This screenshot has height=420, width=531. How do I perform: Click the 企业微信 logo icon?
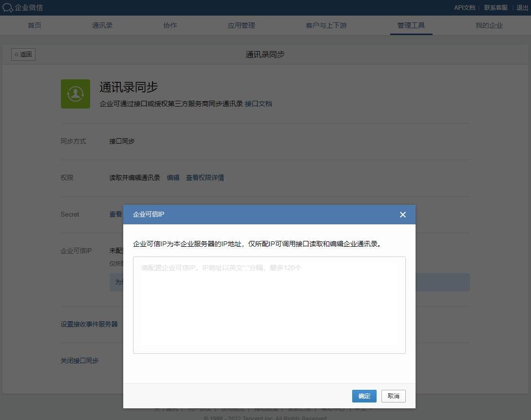tap(8, 8)
